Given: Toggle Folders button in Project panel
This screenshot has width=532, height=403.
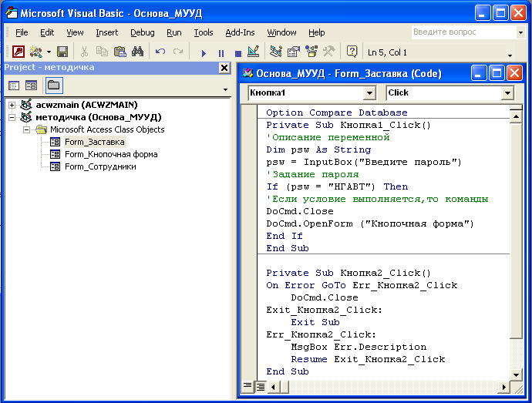Looking at the screenshot, I should [54, 85].
